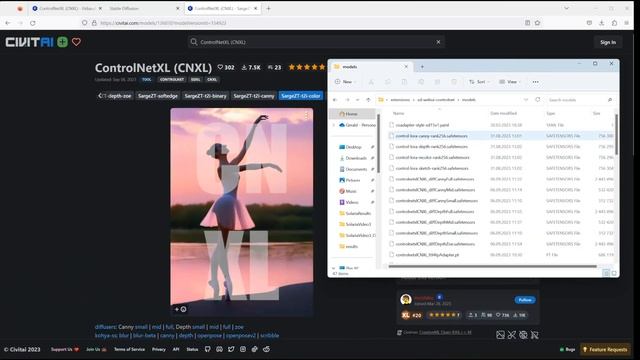The width and height of the screenshot is (640, 360).
Task: Click the search magnifier in File Explorer
Action: point(610,100)
